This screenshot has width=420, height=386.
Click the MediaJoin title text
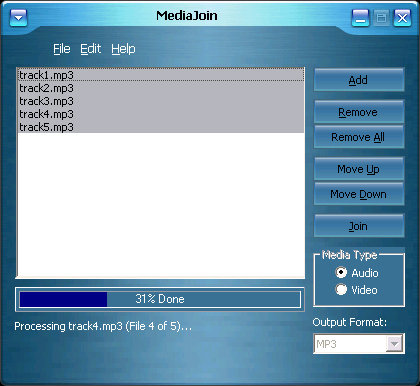coord(187,16)
